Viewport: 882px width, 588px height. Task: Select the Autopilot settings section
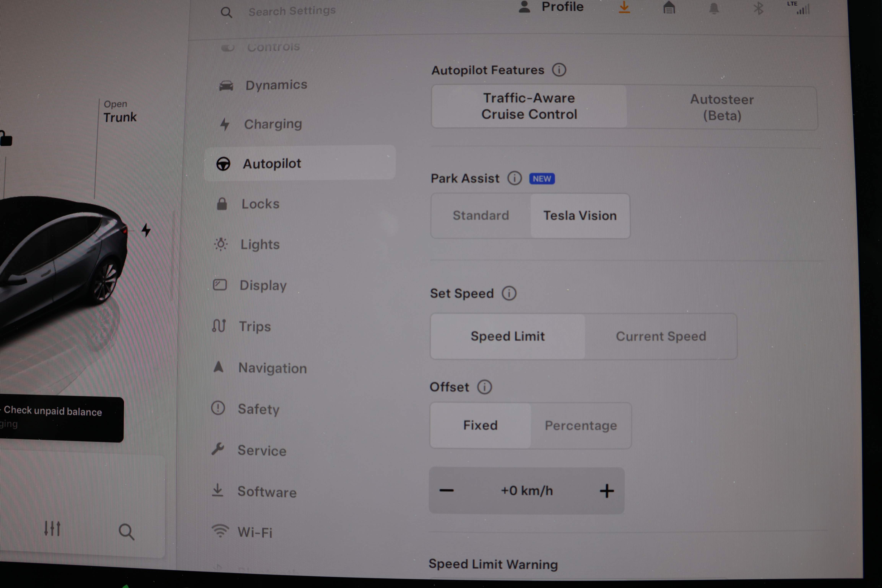(x=300, y=163)
